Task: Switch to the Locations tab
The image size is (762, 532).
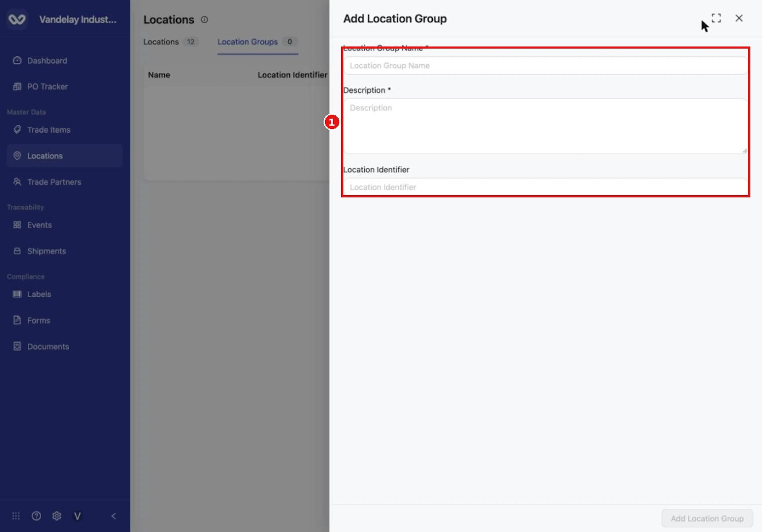Action: [171, 42]
